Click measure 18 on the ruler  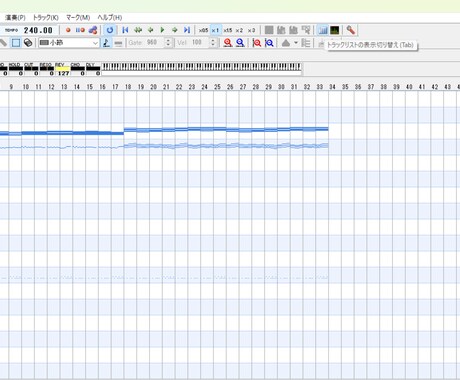128,87
